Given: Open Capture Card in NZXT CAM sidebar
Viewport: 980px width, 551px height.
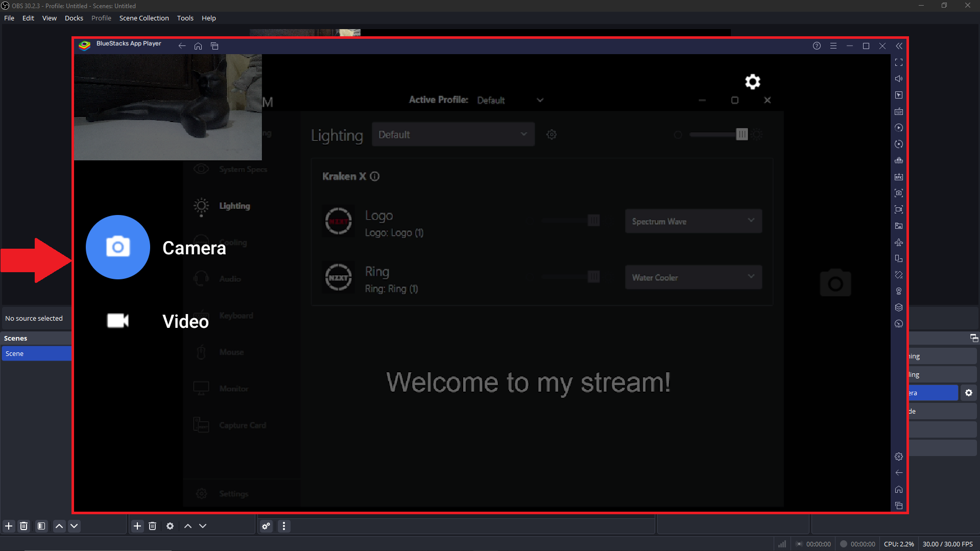Looking at the screenshot, I should [x=230, y=425].
